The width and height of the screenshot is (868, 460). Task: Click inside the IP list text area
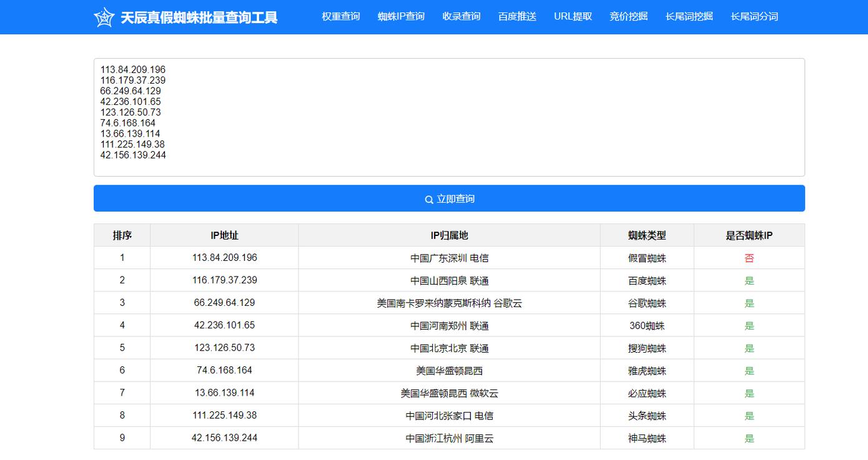click(449, 117)
